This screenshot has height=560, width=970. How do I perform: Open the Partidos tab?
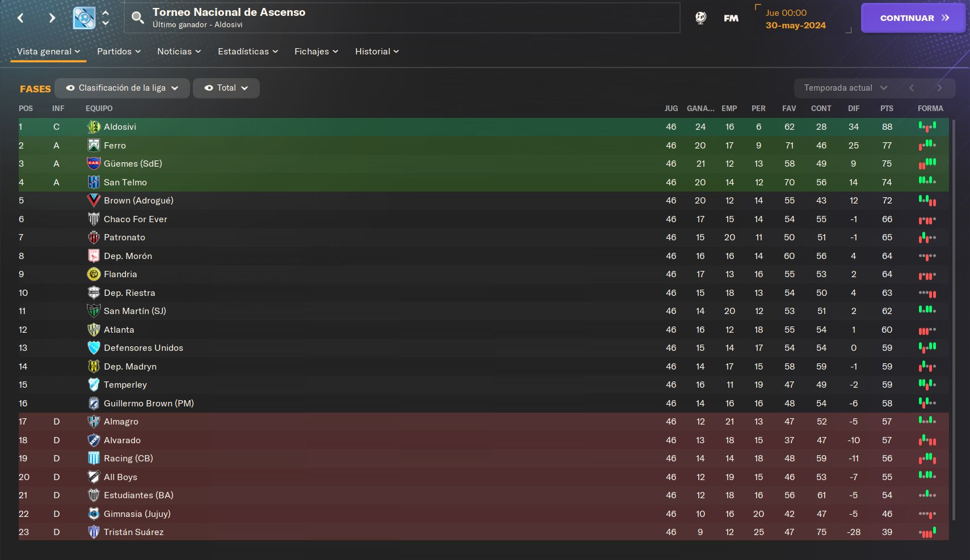[119, 52]
